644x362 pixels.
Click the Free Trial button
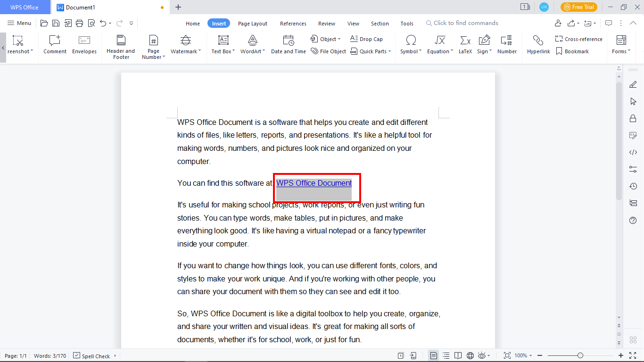click(578, 7)
